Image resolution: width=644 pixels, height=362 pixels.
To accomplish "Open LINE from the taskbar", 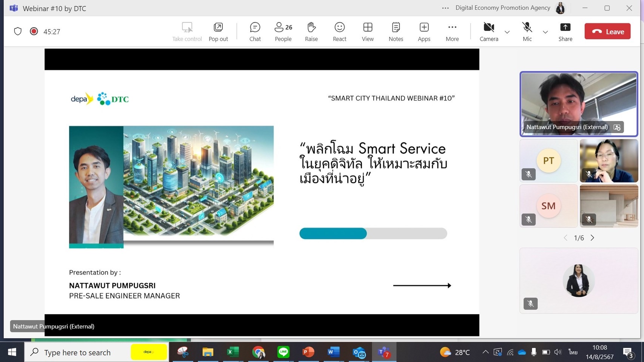I will point(283,352).
